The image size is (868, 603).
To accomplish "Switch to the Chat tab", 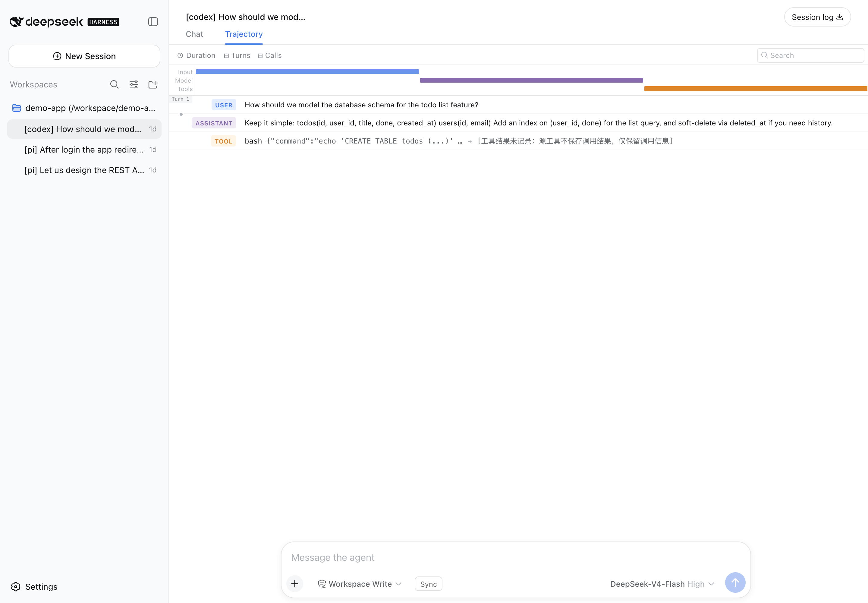I will click(194, 34).
